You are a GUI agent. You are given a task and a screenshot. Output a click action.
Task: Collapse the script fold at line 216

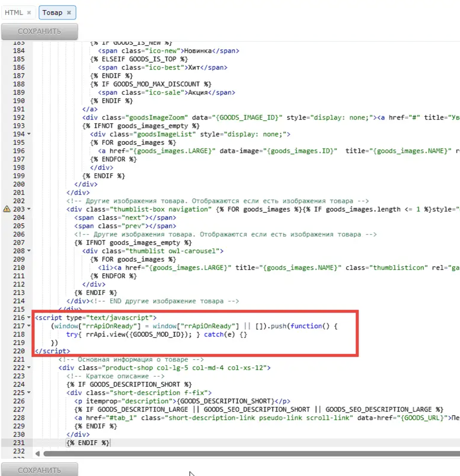click(x=29, y=317)
